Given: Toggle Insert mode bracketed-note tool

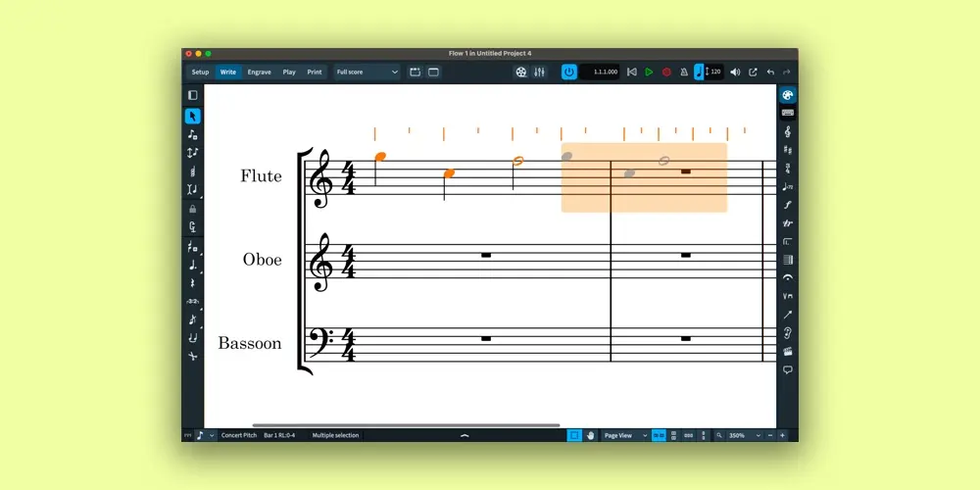Looking at the screenshot, I should click(x=192, y=189).
